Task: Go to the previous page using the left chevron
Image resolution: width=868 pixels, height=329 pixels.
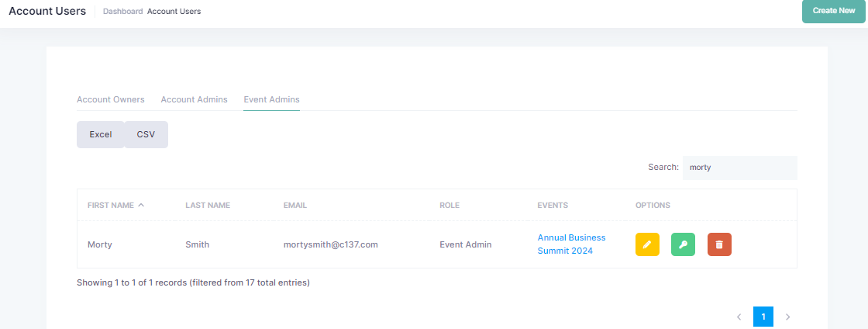Action: (739, 317)
